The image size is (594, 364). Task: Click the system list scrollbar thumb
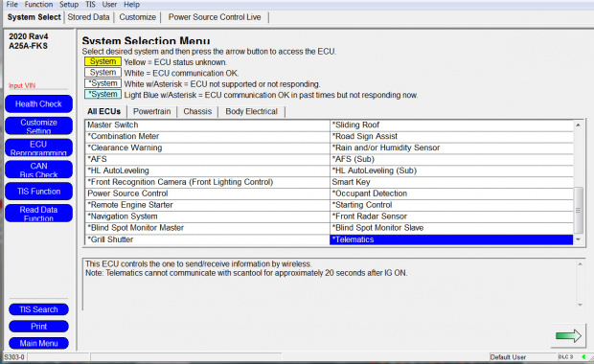click(578, 210)
